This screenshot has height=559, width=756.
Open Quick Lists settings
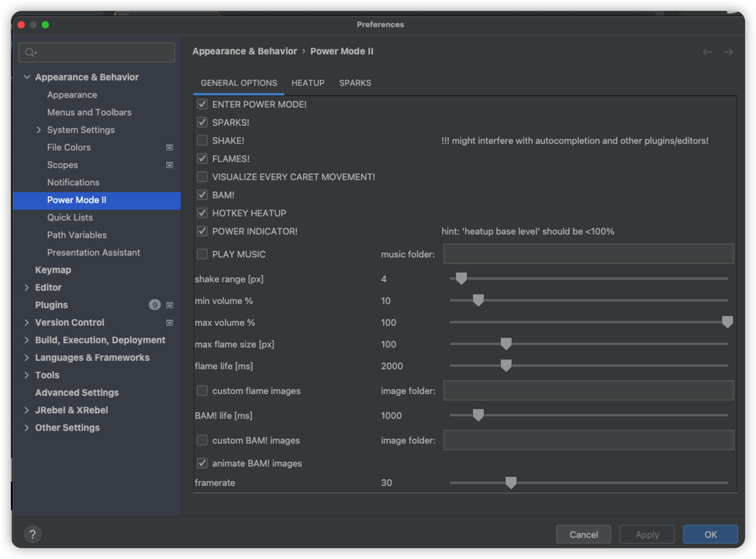point(70,218)
